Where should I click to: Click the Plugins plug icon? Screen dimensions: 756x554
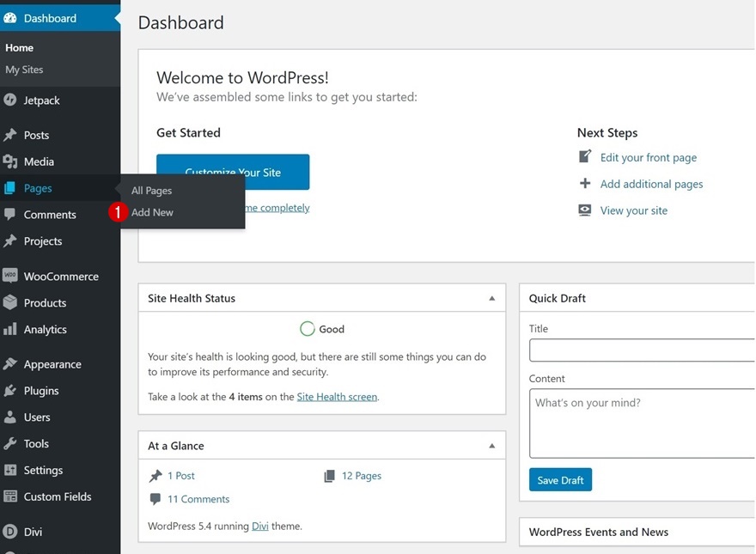pyautogui.click(x=10, y=391)
